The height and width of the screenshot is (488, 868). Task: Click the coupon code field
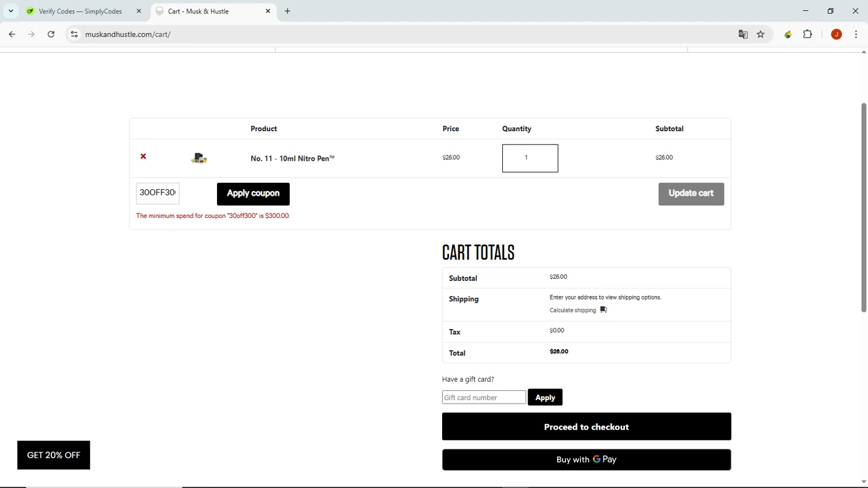(x=158, y=193)
